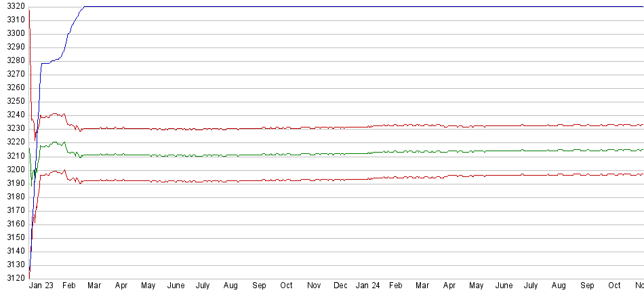Select the 3270 label on the y-axis
This screenshot has width=644, height=295.
click(x=16, y=75)
